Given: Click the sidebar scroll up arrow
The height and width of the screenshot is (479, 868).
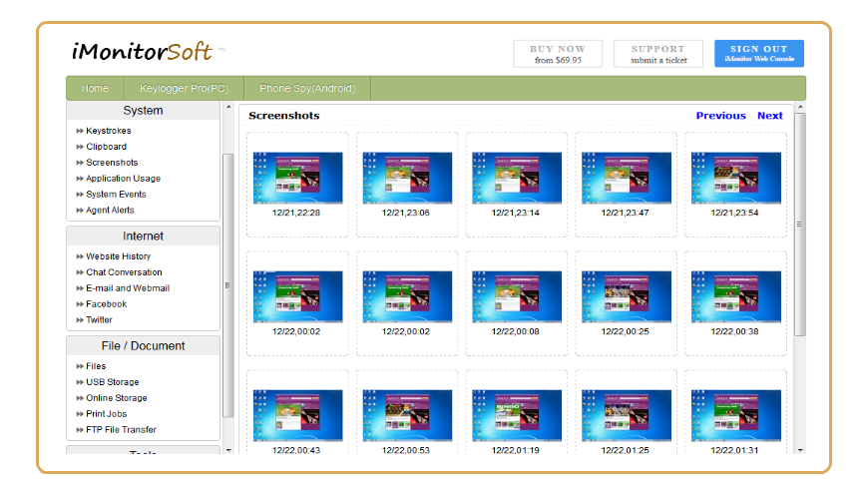Looking at the screenshot, I should (x=228, y=106).
